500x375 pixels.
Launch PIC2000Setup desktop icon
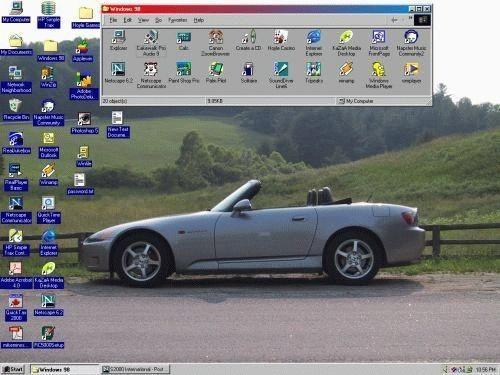(x=49, y=337)
